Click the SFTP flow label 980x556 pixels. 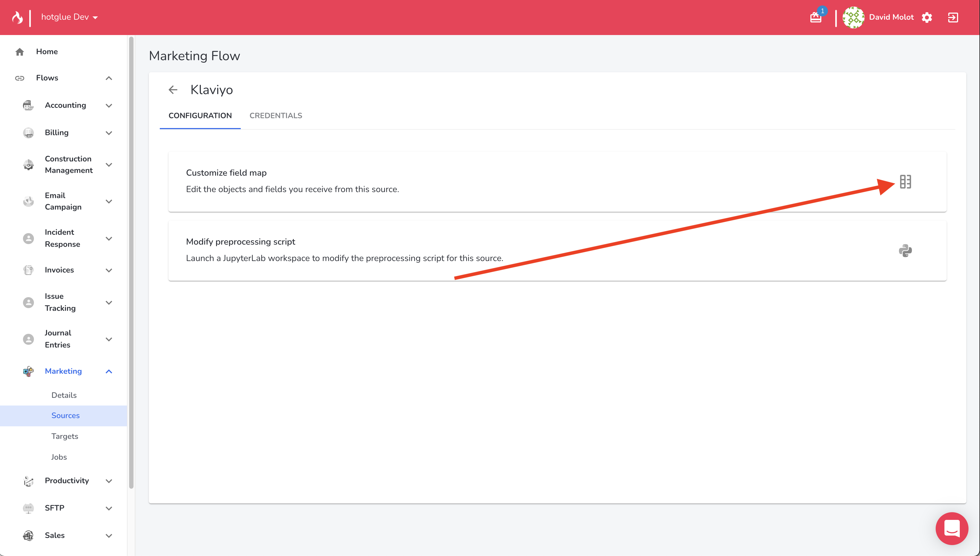pos(54,508)
